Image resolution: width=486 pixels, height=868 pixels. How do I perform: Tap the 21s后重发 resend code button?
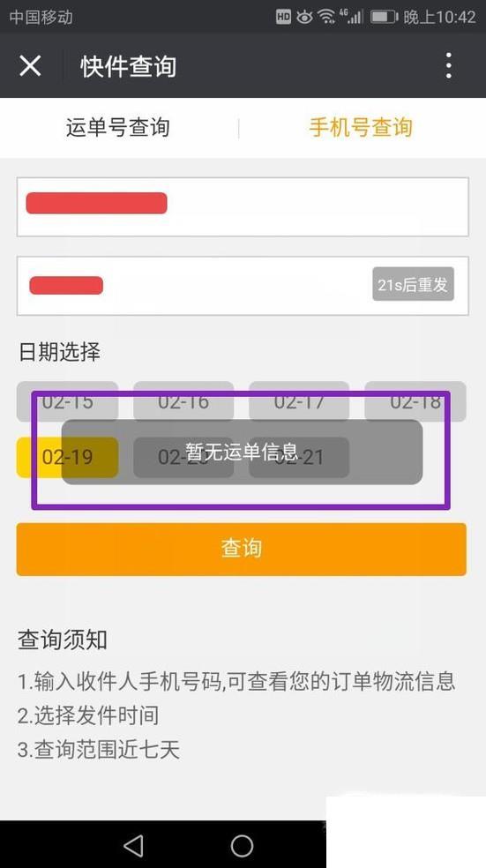pyautogui.click(x=413, y=284)
